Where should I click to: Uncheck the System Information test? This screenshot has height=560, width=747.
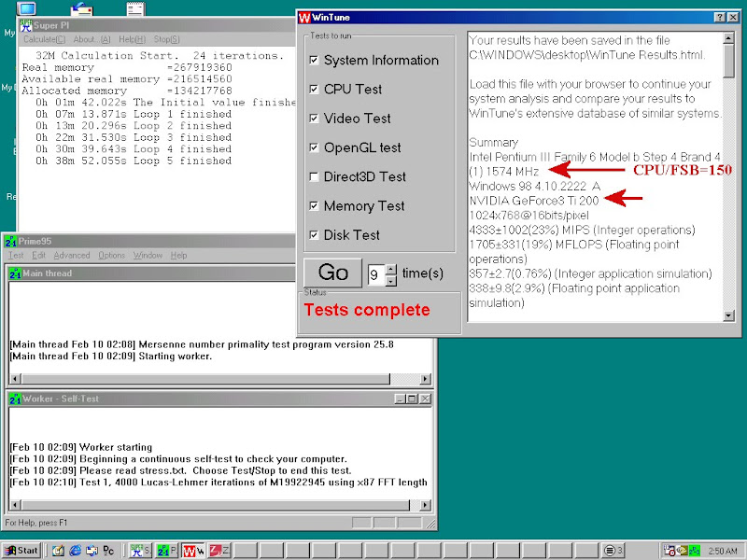[x=314, y=60]
